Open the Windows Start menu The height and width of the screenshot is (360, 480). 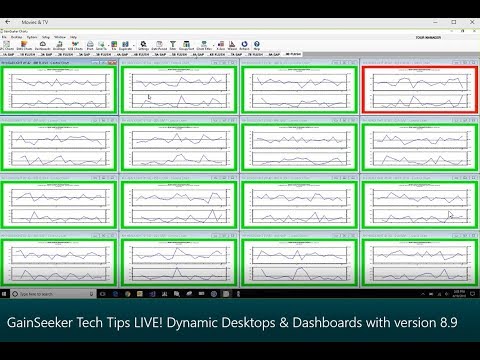coord(4,294)
